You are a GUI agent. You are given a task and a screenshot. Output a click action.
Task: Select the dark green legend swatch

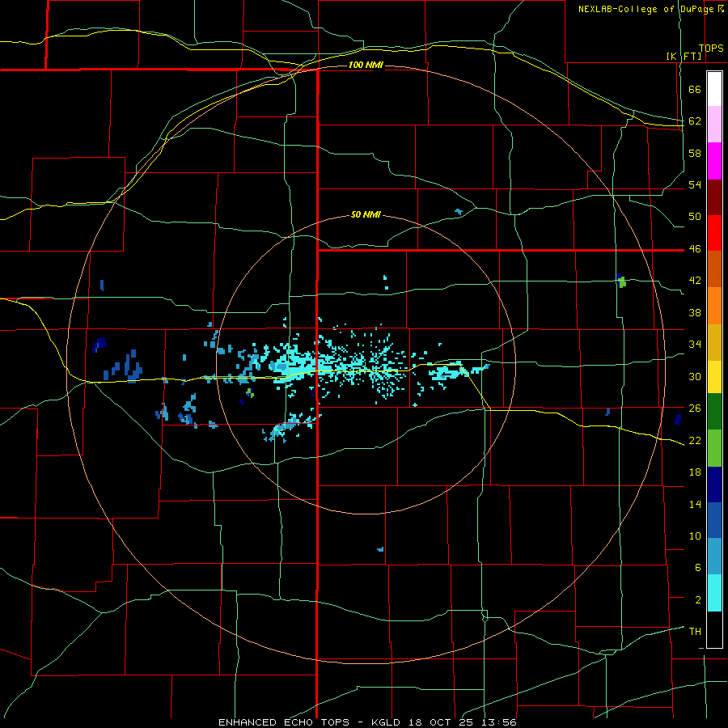[x=714, y=412]
